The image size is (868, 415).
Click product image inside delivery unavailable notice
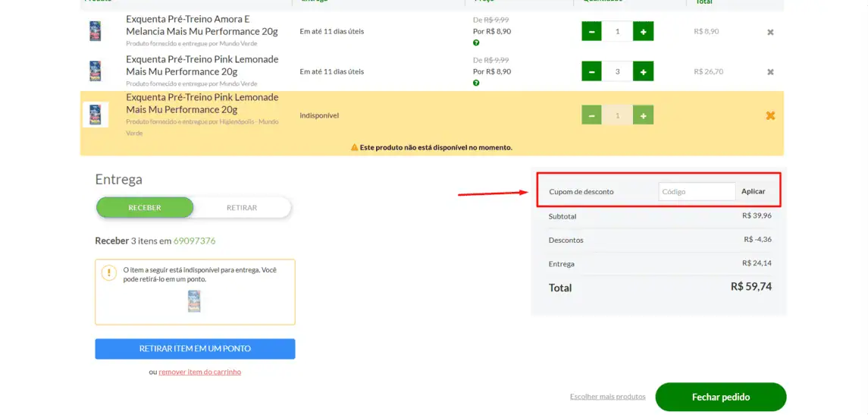(x=194, y=301)
